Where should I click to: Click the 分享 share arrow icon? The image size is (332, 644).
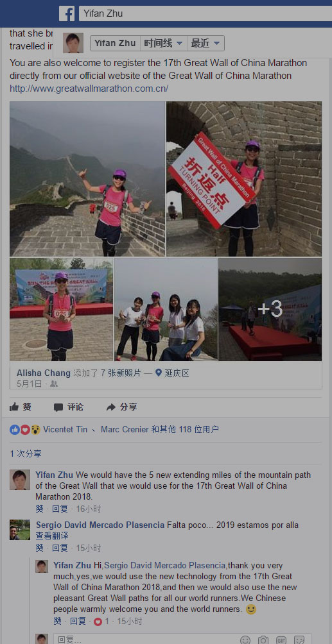(110, 407)
